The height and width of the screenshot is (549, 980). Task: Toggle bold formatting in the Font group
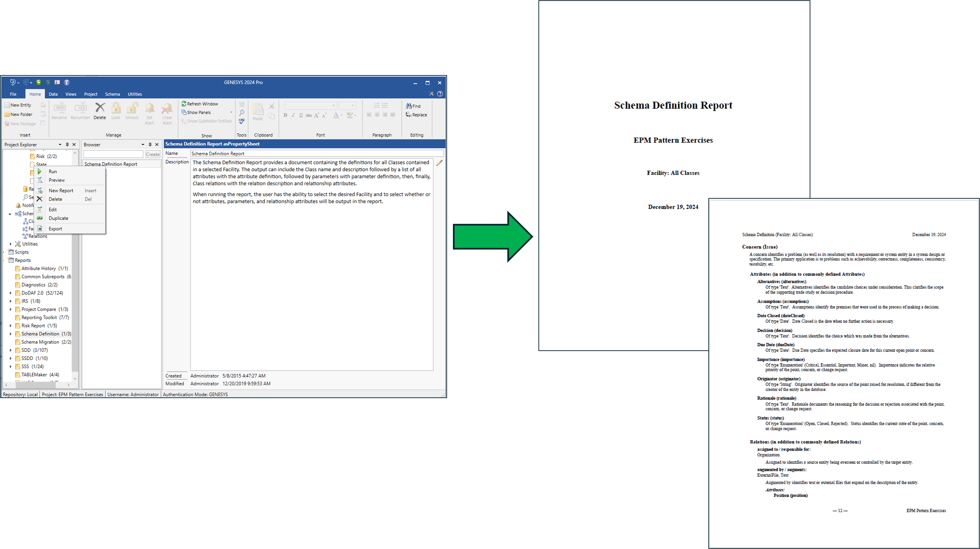click(285, 115)
